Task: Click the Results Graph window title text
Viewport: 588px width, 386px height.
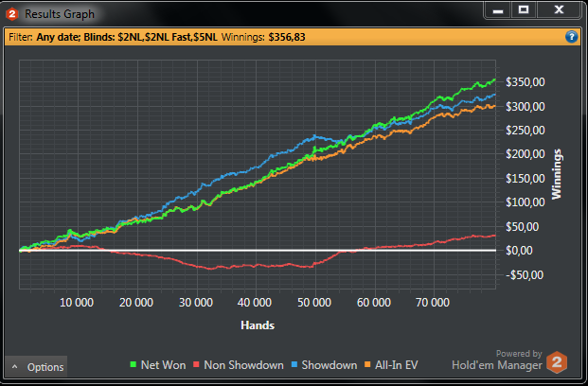Action: (x=60, y=14)
